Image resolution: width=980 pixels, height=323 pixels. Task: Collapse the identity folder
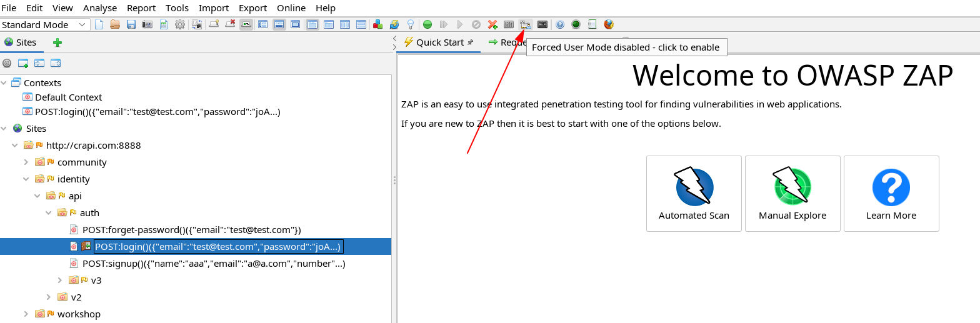(26, 179)
